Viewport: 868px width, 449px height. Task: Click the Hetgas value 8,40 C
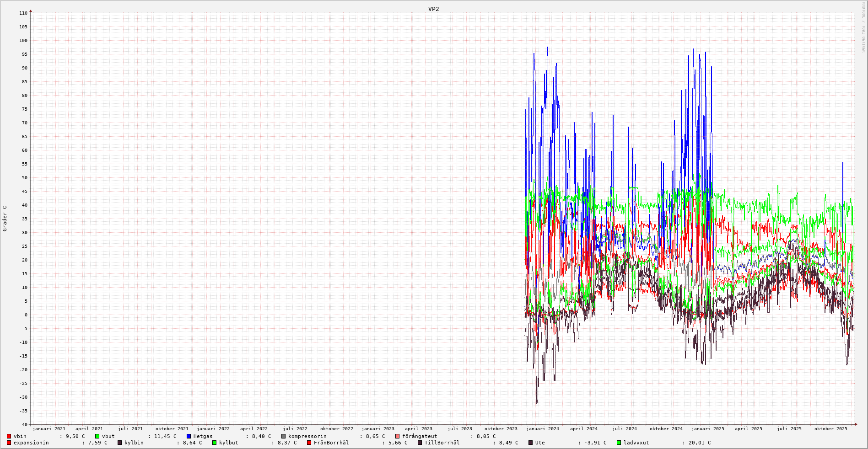click(261, 436)
